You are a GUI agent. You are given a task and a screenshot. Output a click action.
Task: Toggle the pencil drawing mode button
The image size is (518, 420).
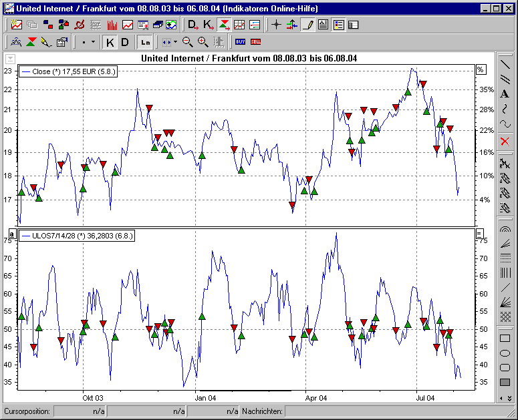tap(307, 25)
